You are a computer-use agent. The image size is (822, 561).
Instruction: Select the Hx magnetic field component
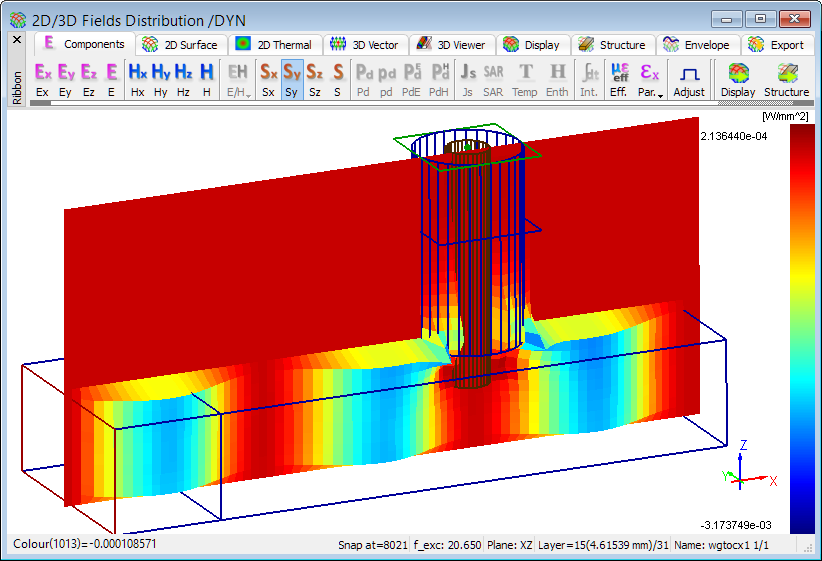pos(137,79)
